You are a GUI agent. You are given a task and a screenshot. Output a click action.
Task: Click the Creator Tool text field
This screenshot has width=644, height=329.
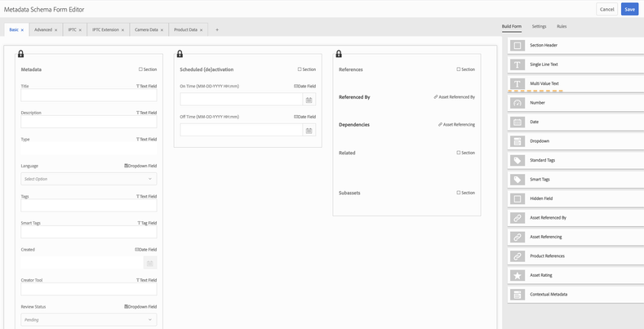(89, 289)
